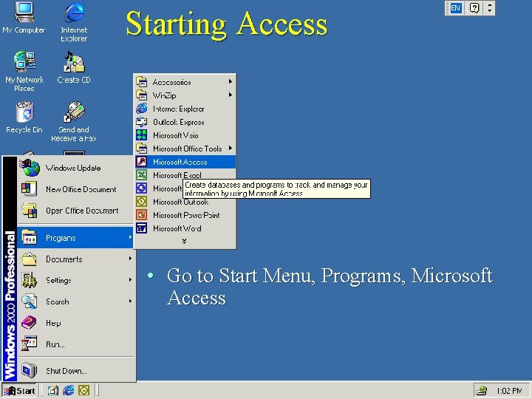Click the Microsoft PowerPoint icon
This screenshot has height=399, width=532.
(141, 215)
